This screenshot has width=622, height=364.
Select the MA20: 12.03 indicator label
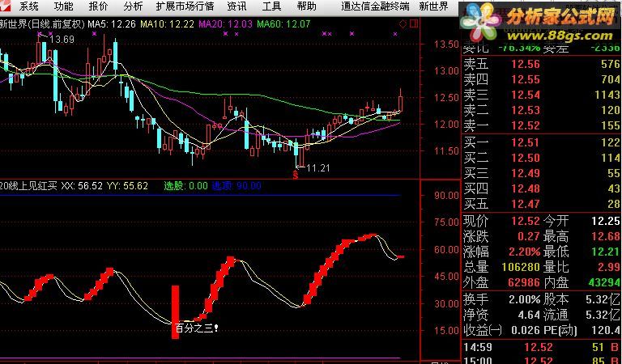(225, 24)
